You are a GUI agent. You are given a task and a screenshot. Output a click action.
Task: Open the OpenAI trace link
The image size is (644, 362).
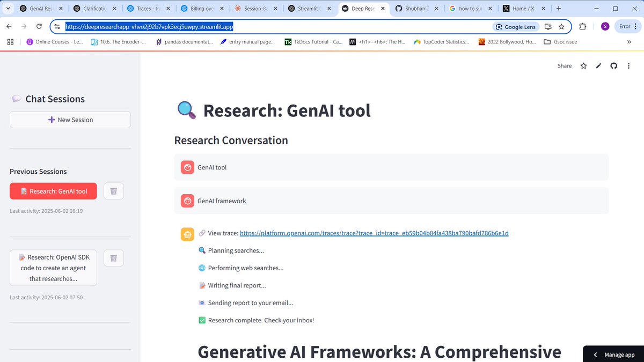click(374, 233)
